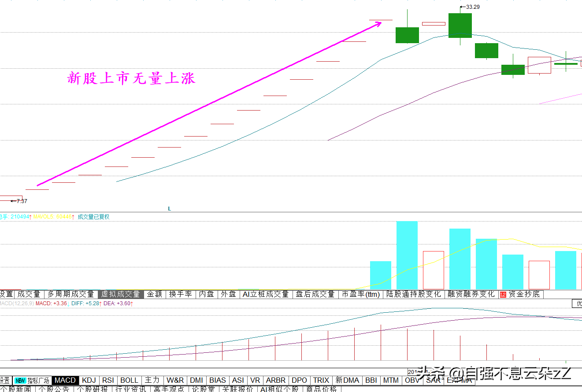Open the 陆股通持股变化 tab
The height and width of the screenshot is (392, 582).
click(414, 294)
